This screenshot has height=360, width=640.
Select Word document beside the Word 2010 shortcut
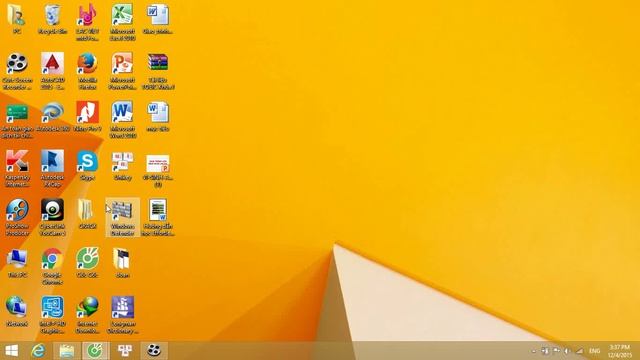[x=158, y=117]
